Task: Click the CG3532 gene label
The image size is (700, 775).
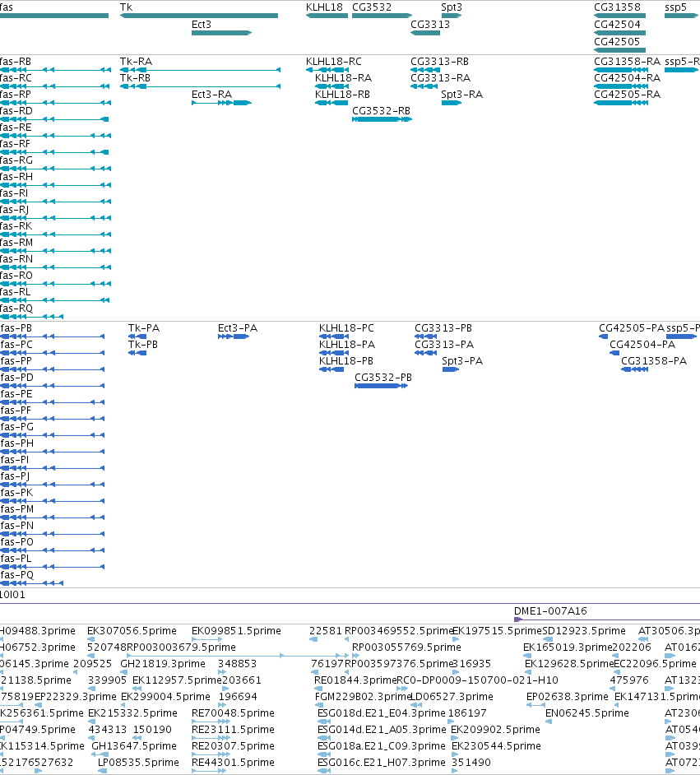Action: pyautogui.click(x=372, y=7)
